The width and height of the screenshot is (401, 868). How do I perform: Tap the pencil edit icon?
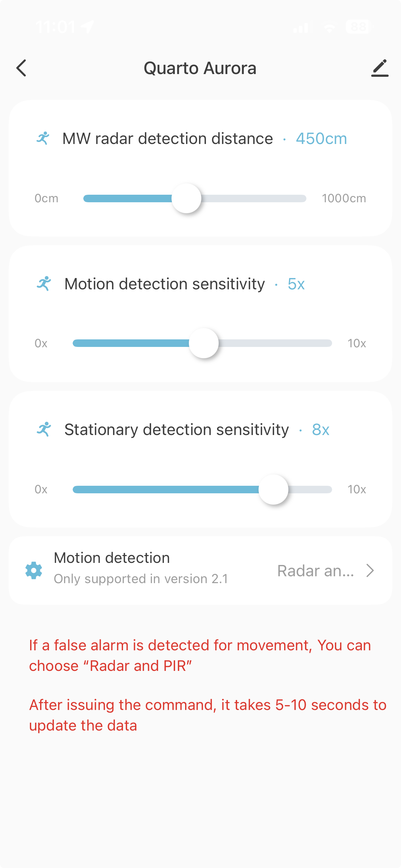coord(380,68)
